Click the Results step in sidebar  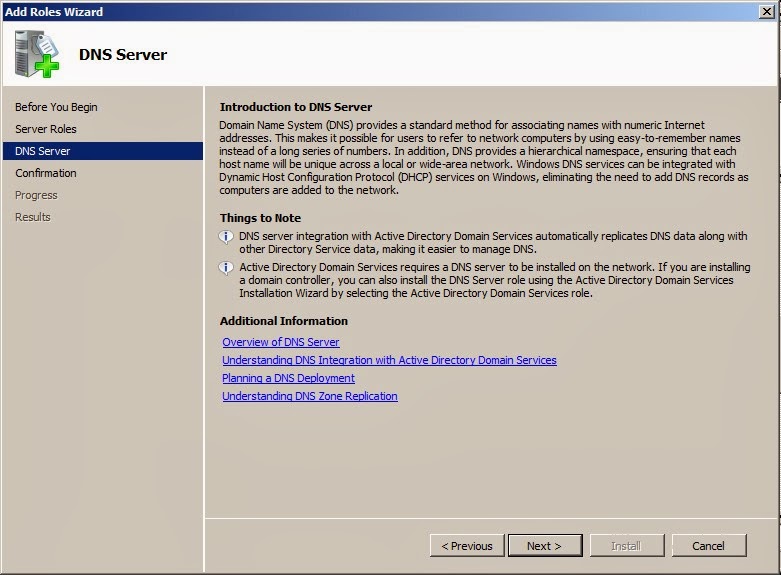tap(33, 217)
